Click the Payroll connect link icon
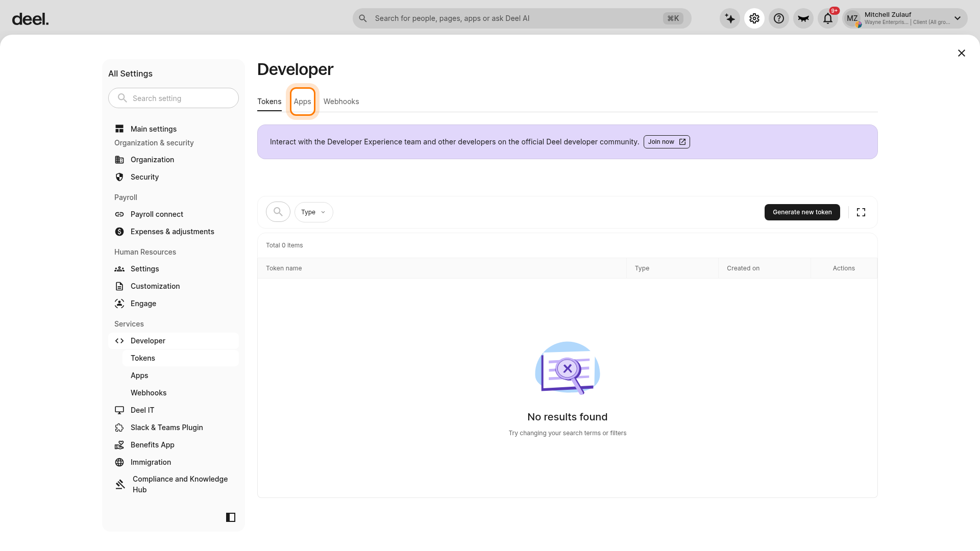 (119, 214)
